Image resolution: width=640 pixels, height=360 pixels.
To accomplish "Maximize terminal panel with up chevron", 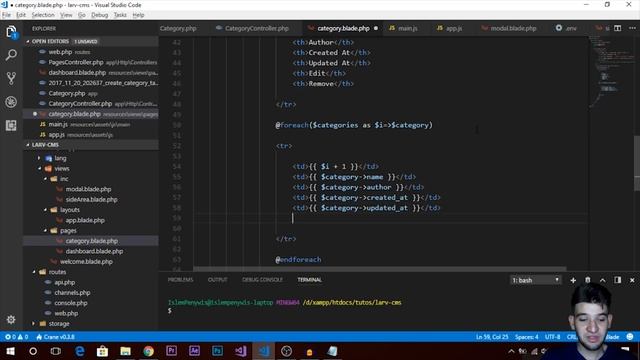I will point(602,280).
